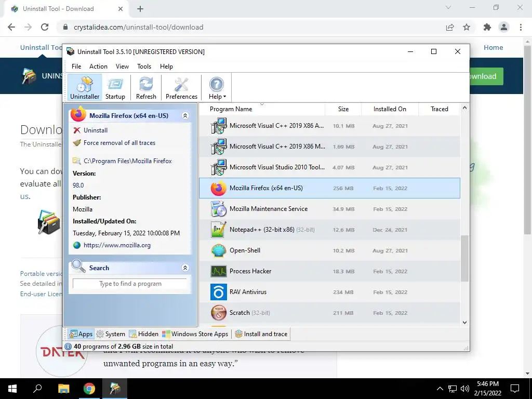Screen dimensions: 532x399
Task: Click the RAV Antivirus program icon
Action: pyautogui.click(x=219, y=292)
